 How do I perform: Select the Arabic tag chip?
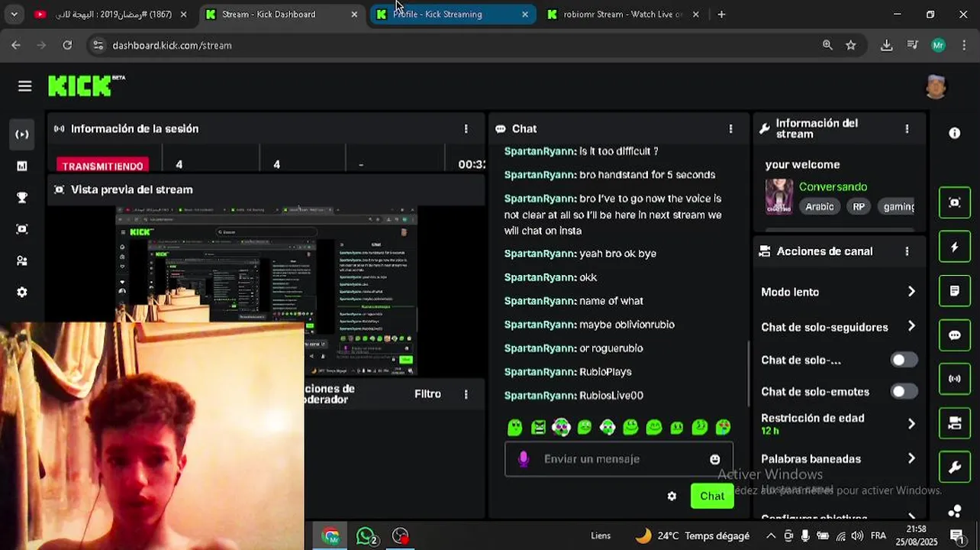click(x=820, y=206)
